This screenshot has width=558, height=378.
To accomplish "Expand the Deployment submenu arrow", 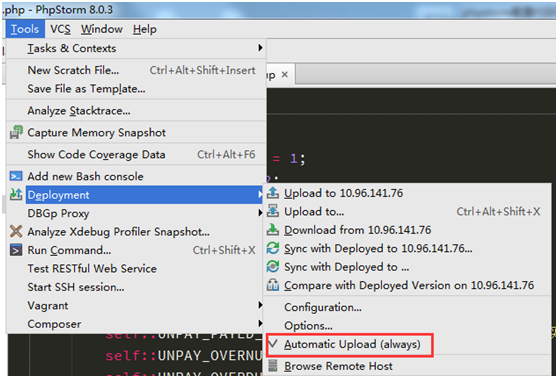I will (x=260, y=195).
